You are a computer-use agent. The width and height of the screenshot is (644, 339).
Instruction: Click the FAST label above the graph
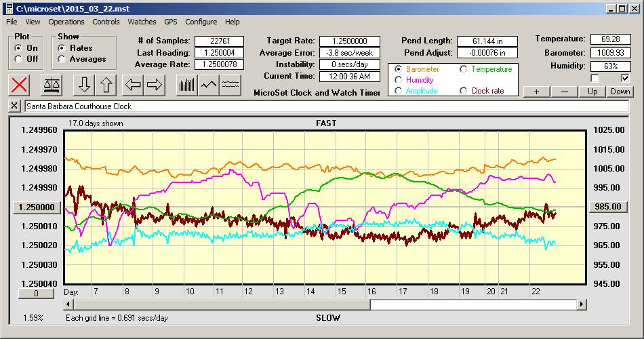click(x=326, y=123)
